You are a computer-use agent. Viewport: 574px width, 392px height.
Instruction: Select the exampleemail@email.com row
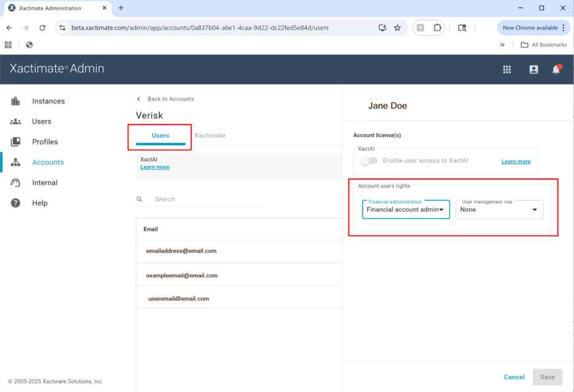tap(239, 275)
